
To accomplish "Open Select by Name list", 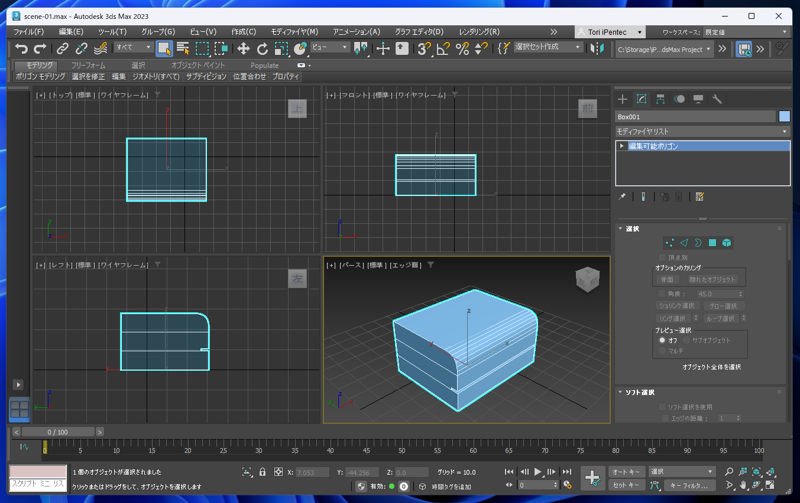I will [183, 49].
